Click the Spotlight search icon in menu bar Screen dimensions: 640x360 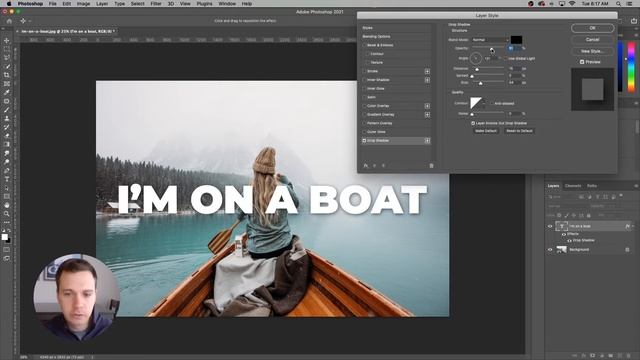coord(618,4)
